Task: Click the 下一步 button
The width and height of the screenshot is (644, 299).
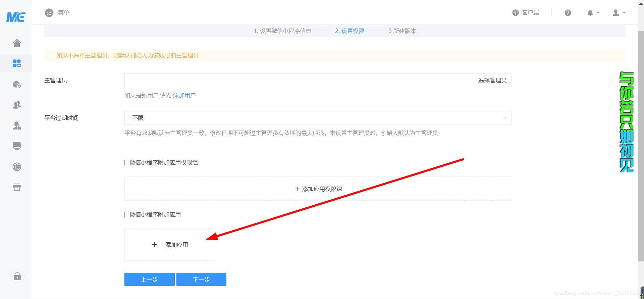Action: 201,279
